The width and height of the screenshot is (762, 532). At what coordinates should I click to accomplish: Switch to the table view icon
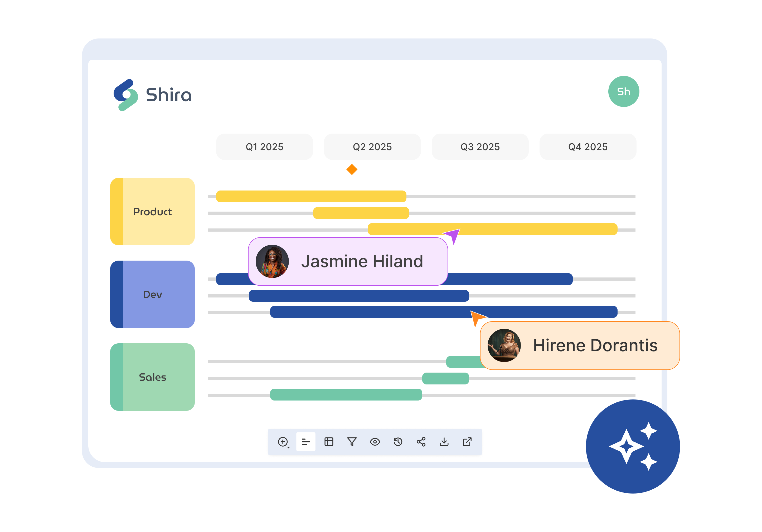(329, 442)
